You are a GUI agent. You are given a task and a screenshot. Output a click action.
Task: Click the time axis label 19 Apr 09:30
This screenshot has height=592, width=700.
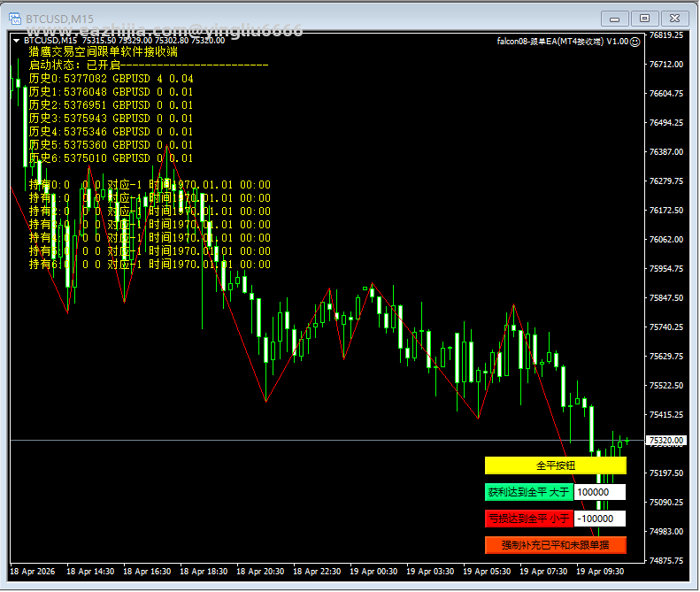coord(600,572)
